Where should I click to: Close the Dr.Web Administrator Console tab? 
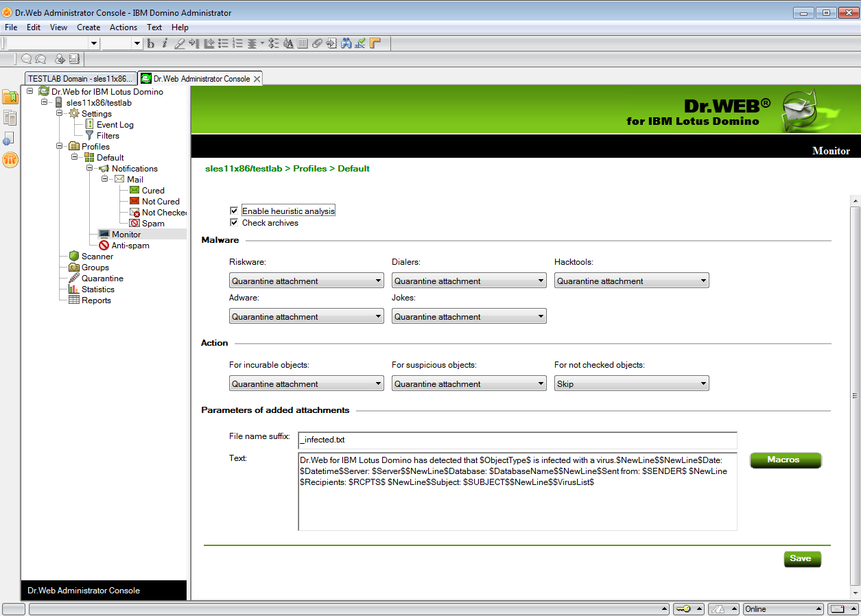[257, 79]
